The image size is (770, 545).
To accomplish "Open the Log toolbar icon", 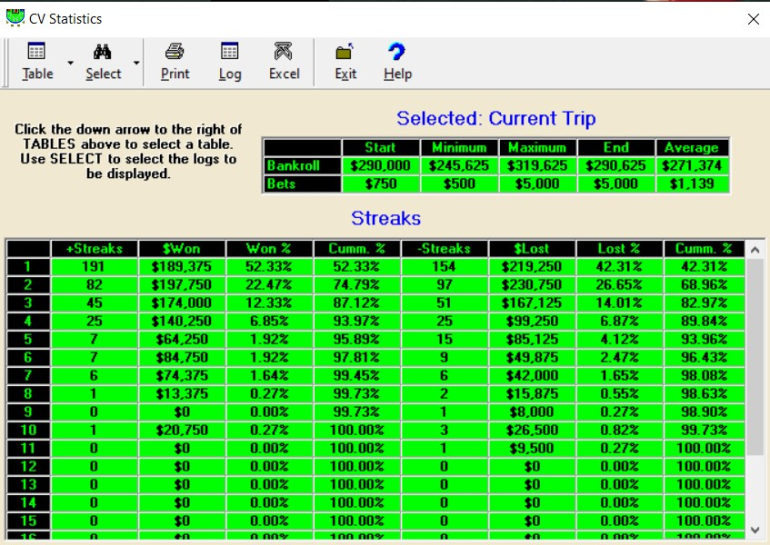I will 230,53.
